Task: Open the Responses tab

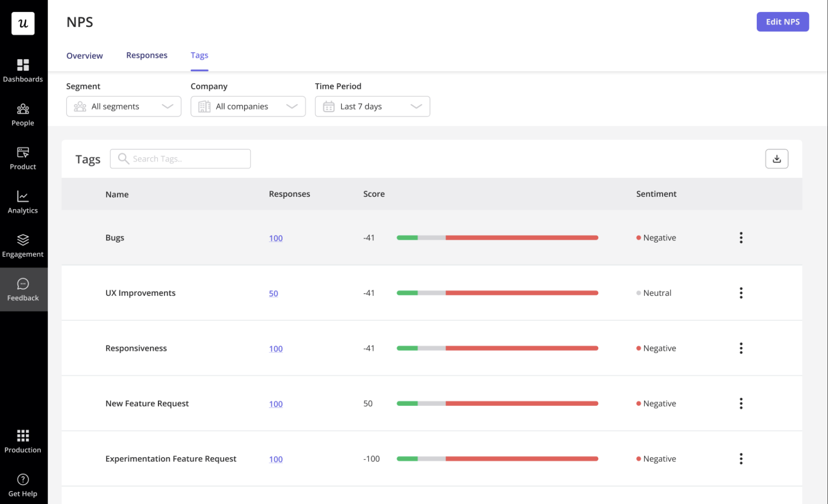Action: point(147,56)
